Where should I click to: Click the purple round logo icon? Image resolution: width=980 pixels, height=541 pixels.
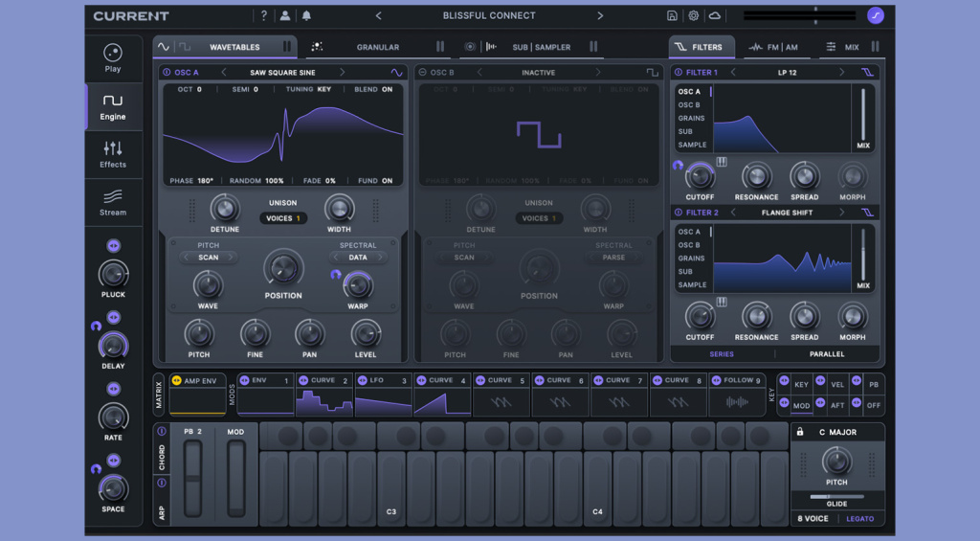tap(876, 15)
